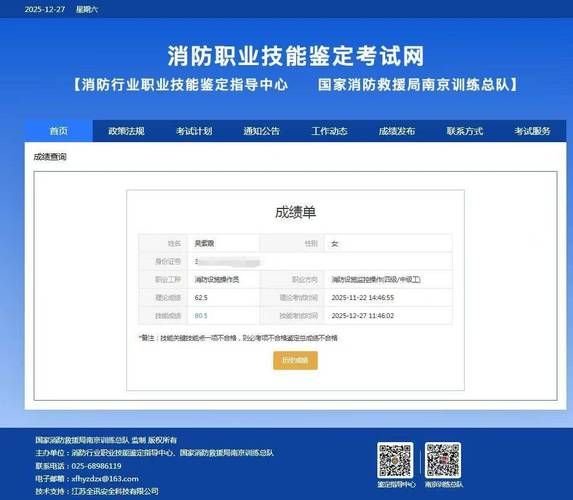The height and width of the screenshot is (500, 573).
Task: Click the skill exam time 2025-12-27 11:46:02
Action: click(x=363, y=315)
